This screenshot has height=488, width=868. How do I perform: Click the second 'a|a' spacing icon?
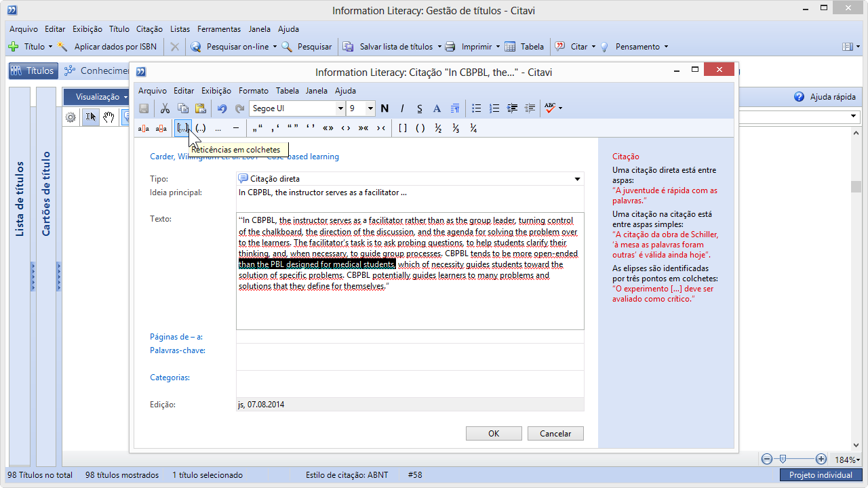tap(161, 128)
